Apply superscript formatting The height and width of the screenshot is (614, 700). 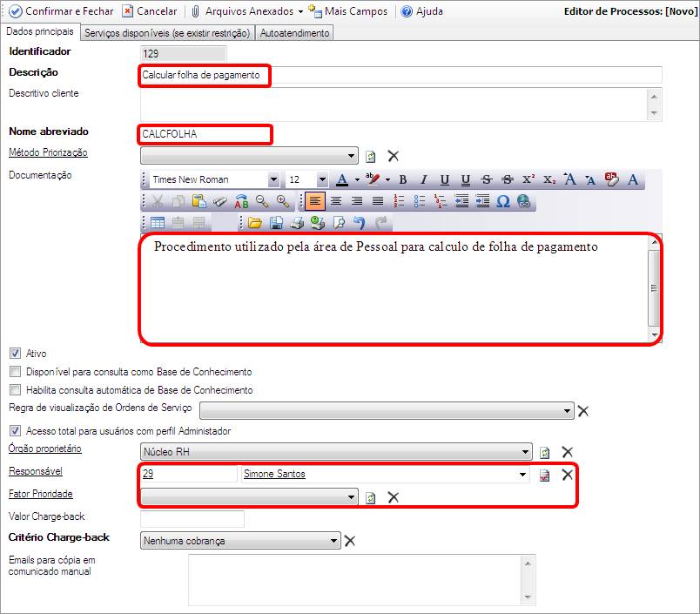click(x=528, y=179)
